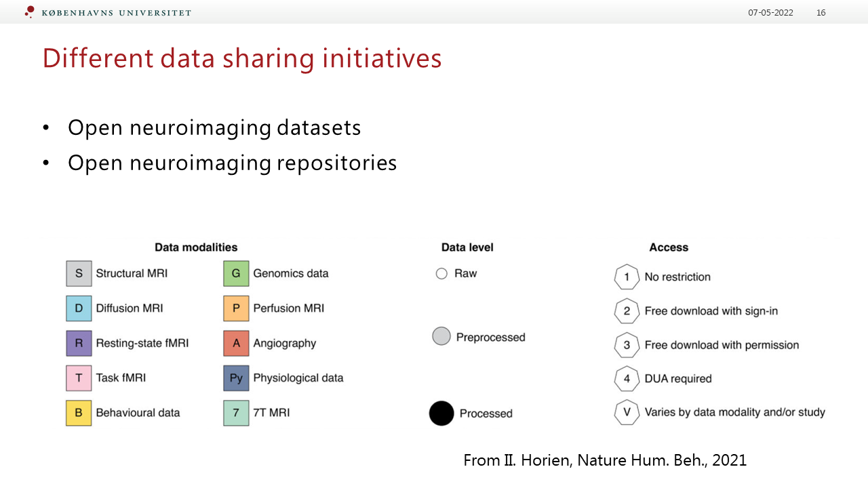Click the dark blue 'Py' Physiological data icon
Screen dimensions: 868x488
pos(236,378)
